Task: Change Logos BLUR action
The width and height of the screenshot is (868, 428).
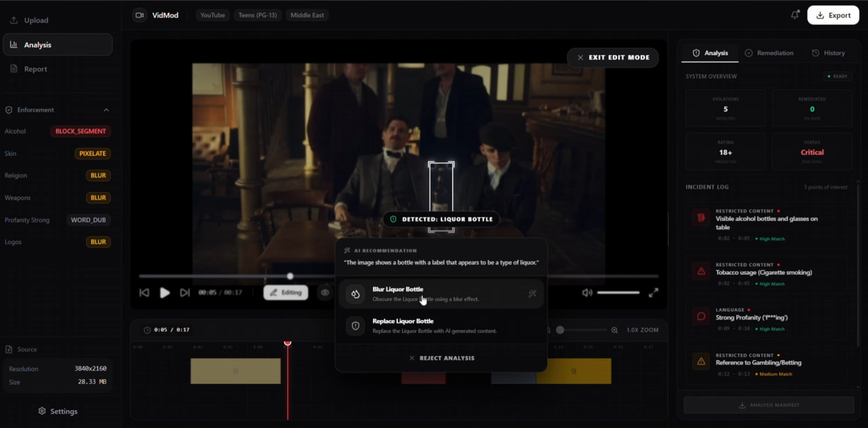Action: [98, 242]
